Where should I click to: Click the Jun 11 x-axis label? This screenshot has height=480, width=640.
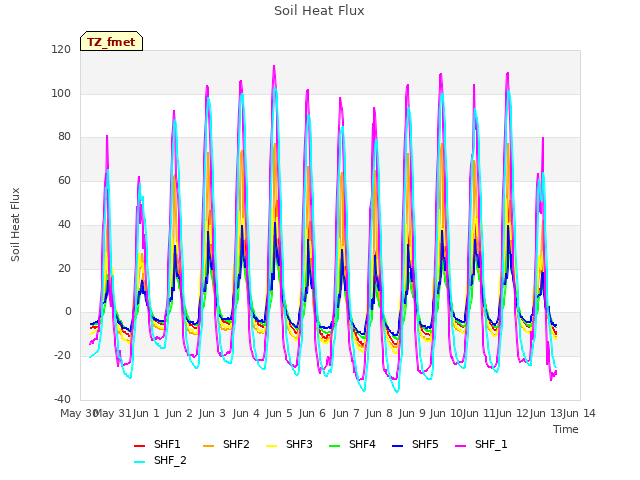pos(479,413)
